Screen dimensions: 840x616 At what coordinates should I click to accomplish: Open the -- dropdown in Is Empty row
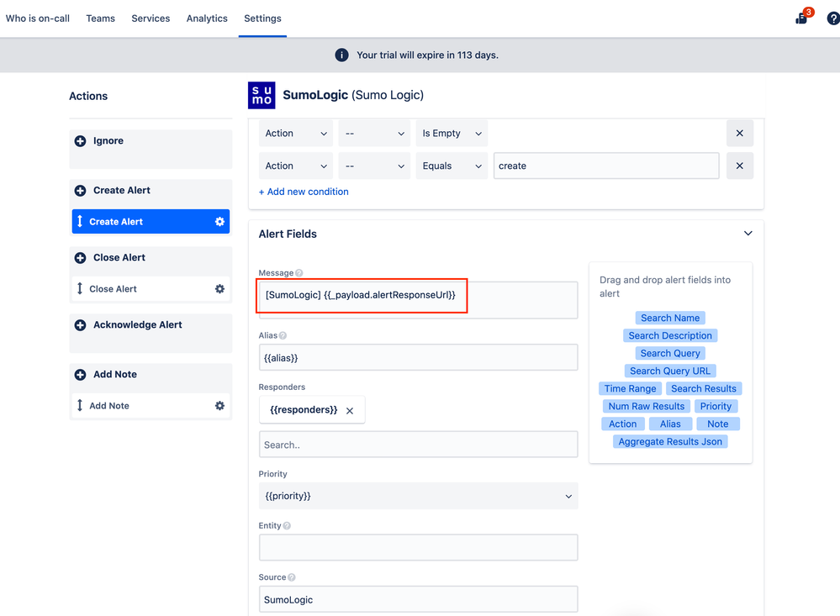pyautogui.click(x=374, y=134)
